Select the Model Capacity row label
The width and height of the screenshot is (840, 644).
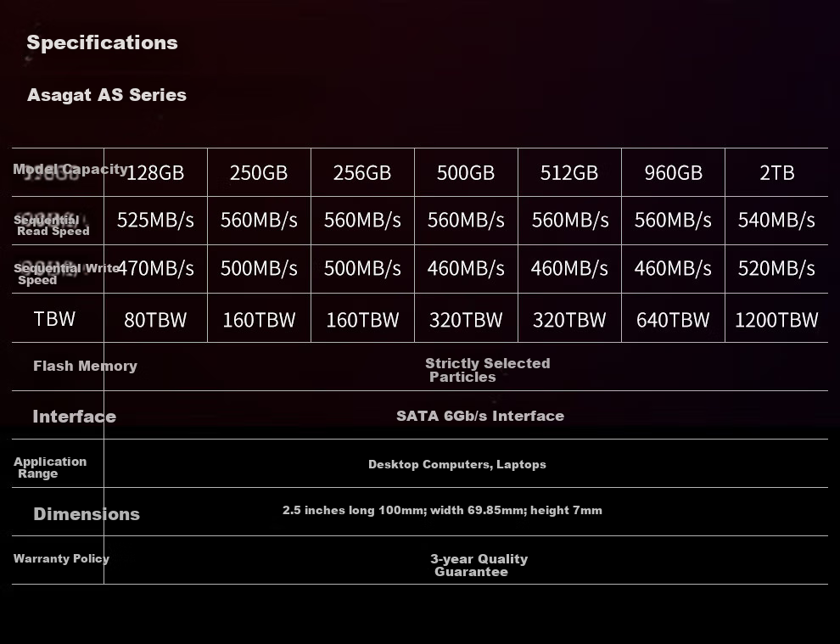(x=70, y=170)
